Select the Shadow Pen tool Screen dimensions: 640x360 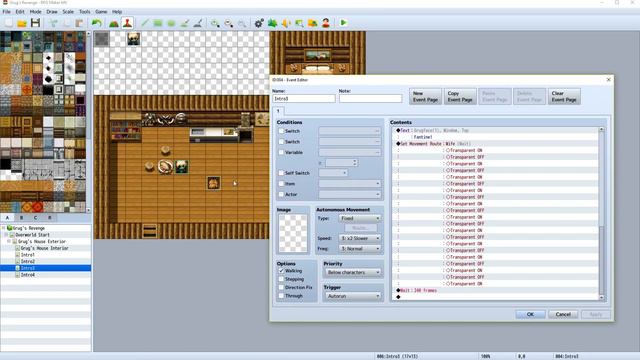point(198,23)
